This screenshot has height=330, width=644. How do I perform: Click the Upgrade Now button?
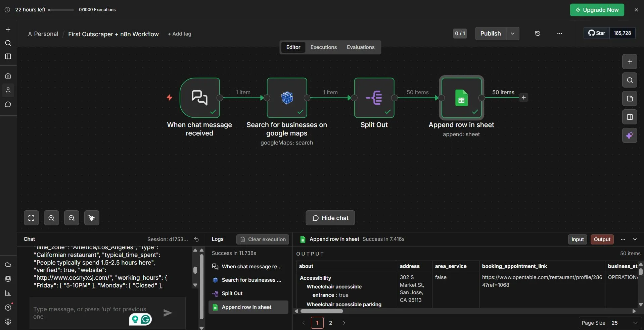(x=597, y=10)
